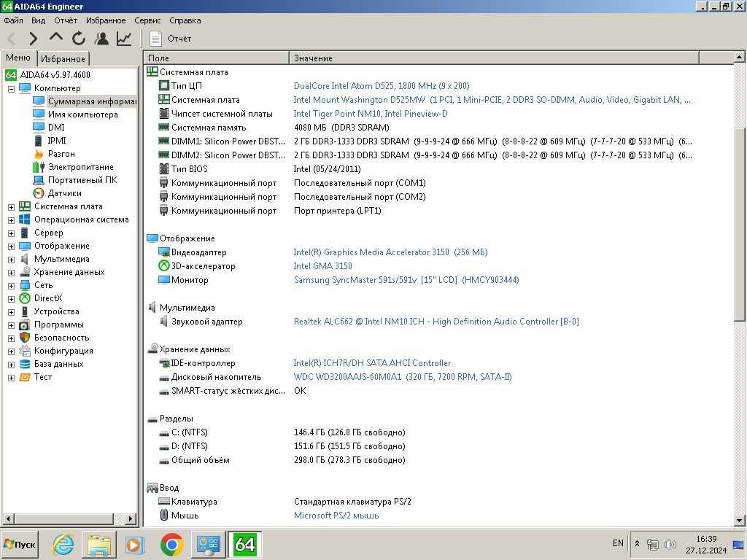Open the Пуск start button
This screenshot has height=560, width=747.
[20, 544]
